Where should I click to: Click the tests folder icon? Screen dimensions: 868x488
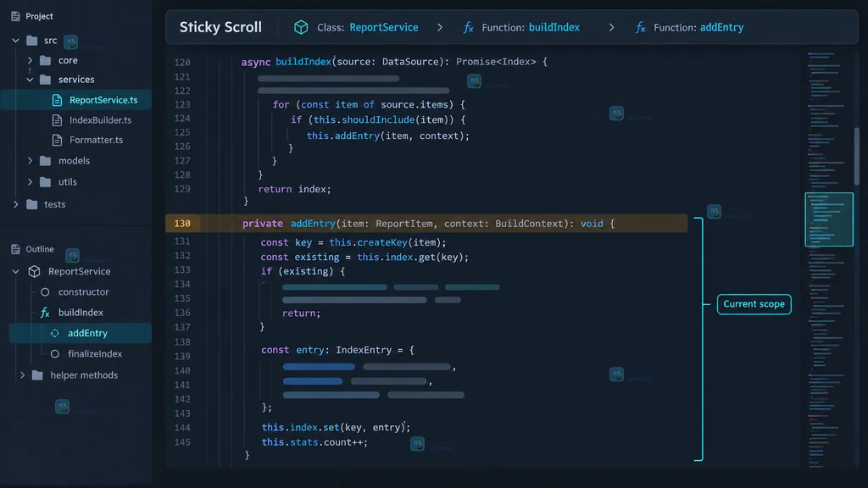(32, 205)
